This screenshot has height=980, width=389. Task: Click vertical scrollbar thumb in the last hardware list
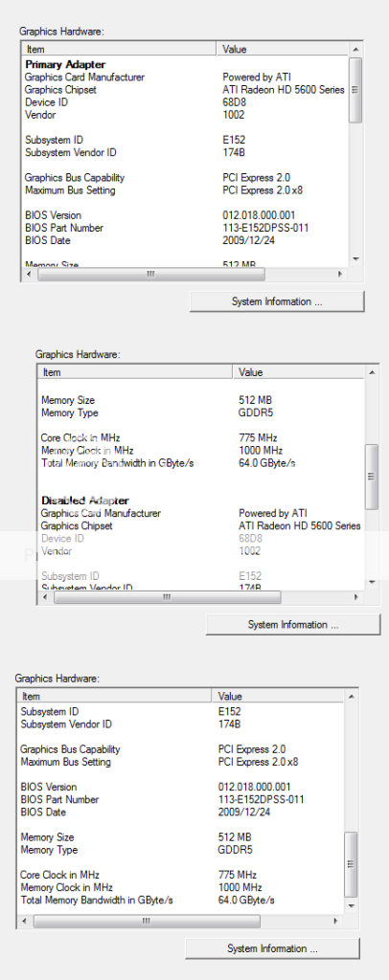point(351,864)
